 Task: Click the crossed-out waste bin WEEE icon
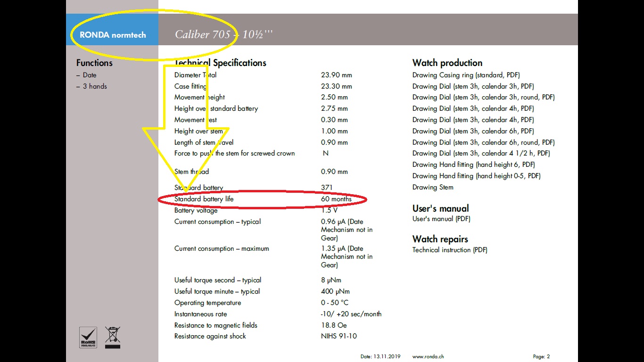pyautogui.click(x=112, y=337)
